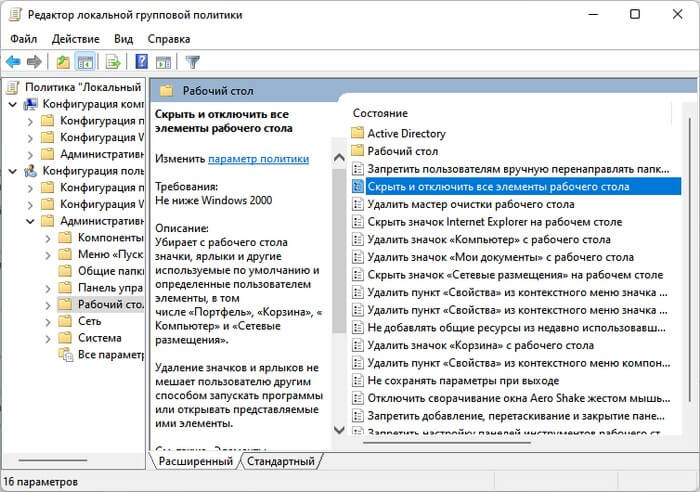This screenshot has height=492, width=700.
Task: Expand the 'Рабочий стол' tree node
Action: [48, 305]
